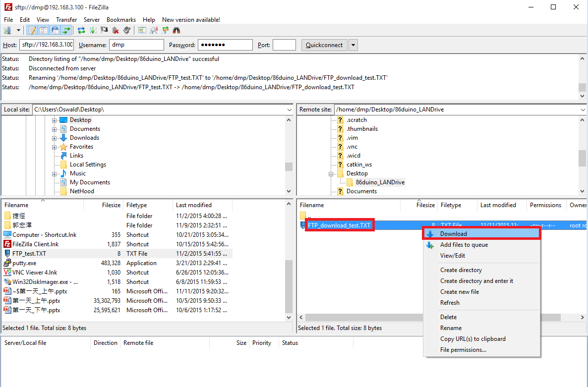Refresh the file and folder lists
Image resolution: width=588 pixels, height=387 pixels.
coord(81,30)
